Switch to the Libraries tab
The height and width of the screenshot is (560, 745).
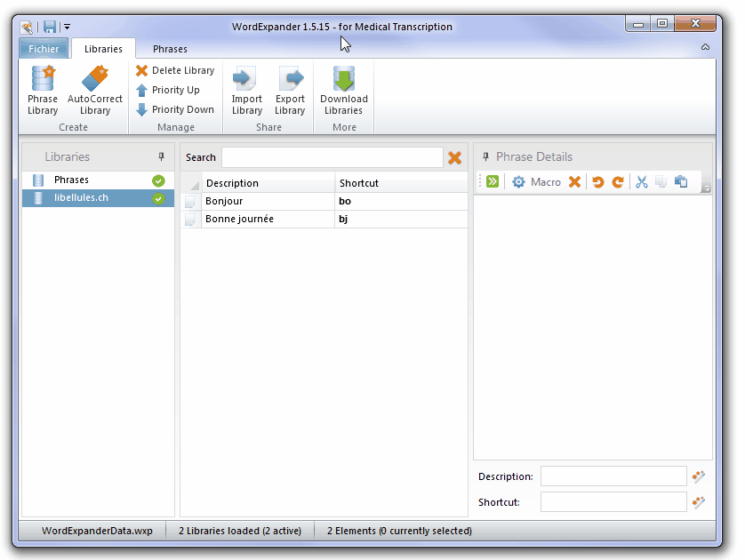(103, 49)
